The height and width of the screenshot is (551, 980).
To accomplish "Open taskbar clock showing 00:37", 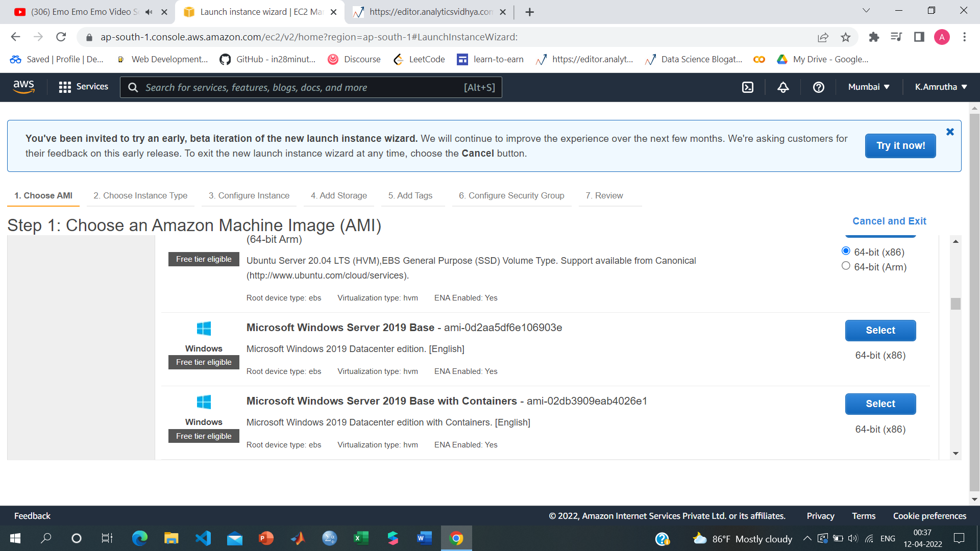I will point(922,538).
